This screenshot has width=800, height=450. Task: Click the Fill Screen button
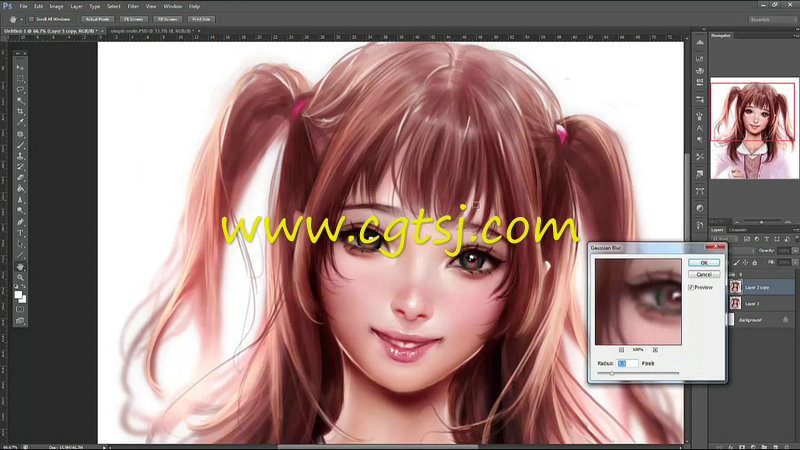pyautogui.click(x=167, y=19)
